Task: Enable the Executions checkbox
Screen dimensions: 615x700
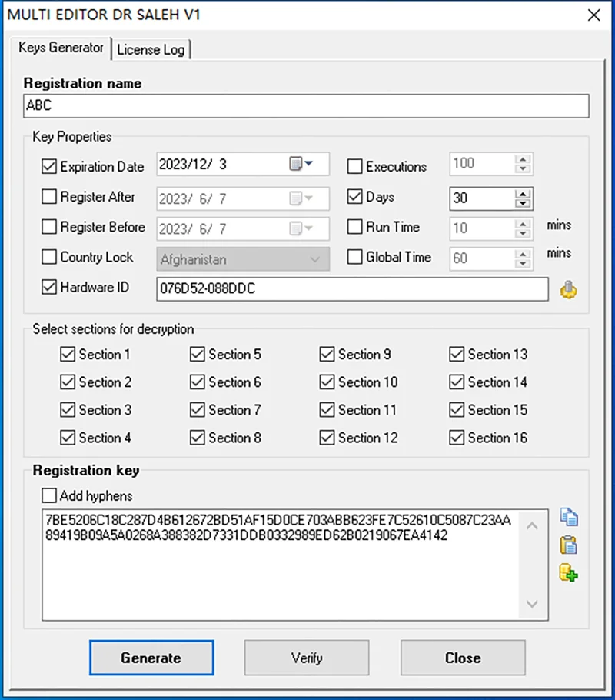Action: 355,166
